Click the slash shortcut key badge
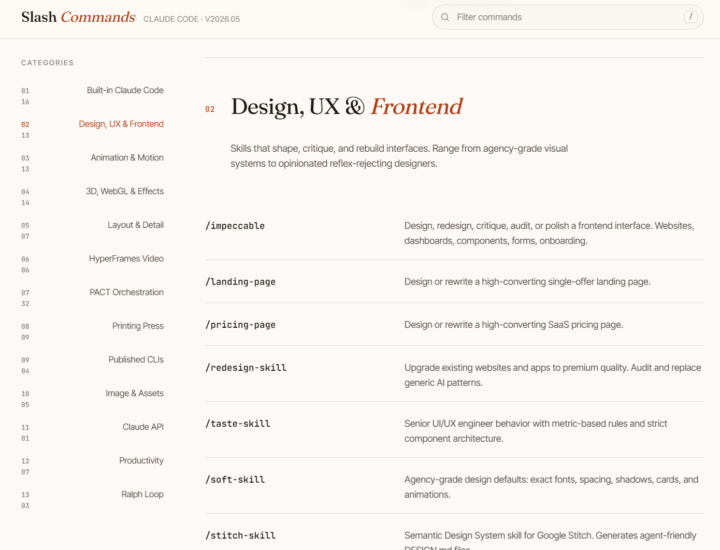The image size is (720, 550). click(691, 17)
